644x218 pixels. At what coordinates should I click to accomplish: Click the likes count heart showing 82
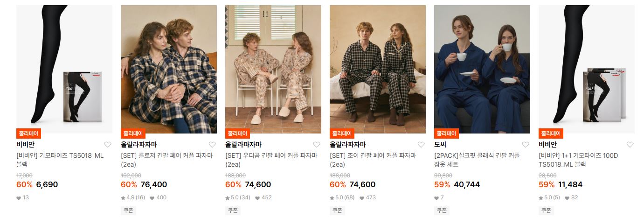point(567,198)
